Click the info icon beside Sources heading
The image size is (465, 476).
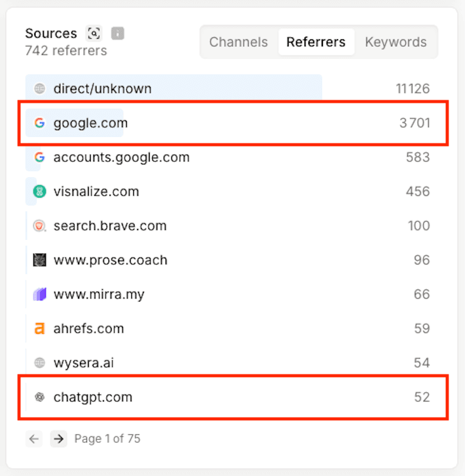(117, 33)
